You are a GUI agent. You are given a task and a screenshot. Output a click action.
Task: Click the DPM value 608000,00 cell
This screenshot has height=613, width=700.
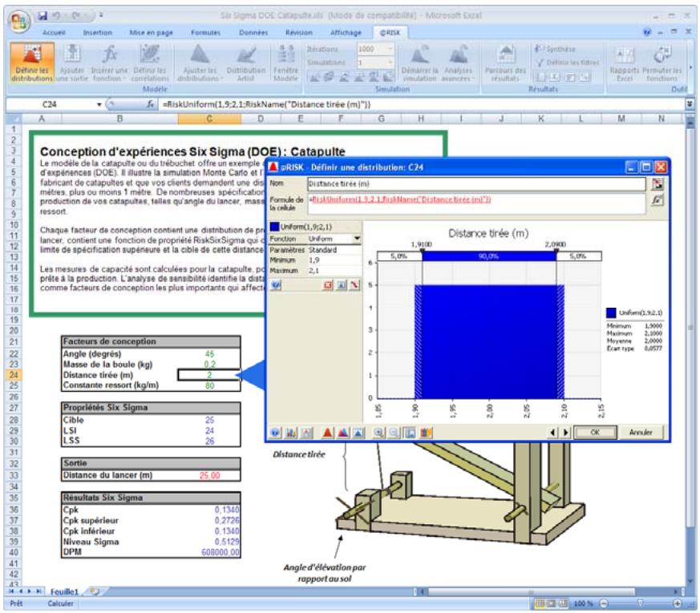coord(209,552)
